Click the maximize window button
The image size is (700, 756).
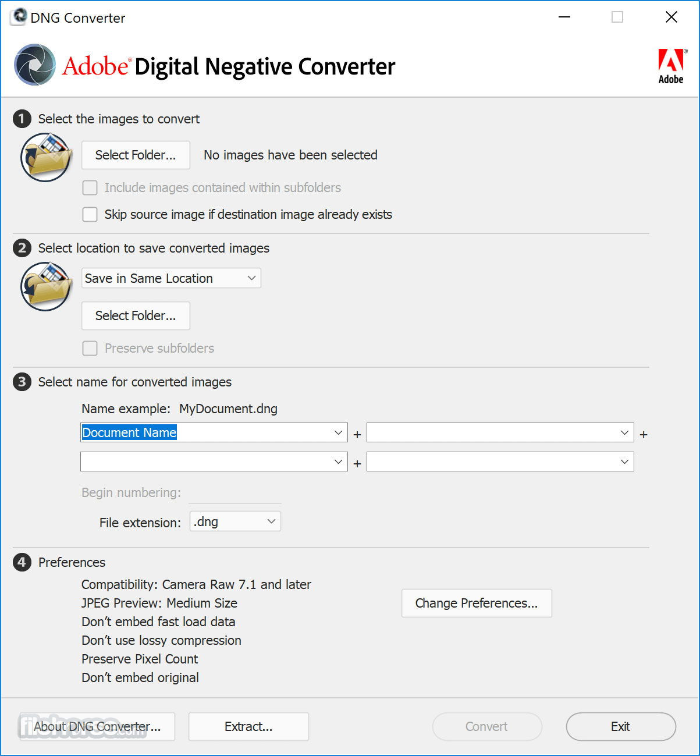[x=617, y=17]
